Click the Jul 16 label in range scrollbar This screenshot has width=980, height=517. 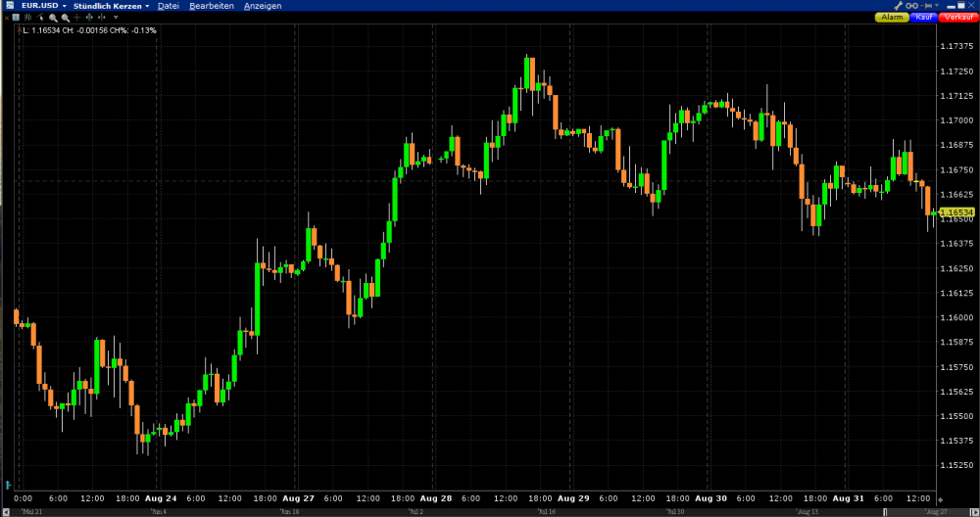pos(547,512)
